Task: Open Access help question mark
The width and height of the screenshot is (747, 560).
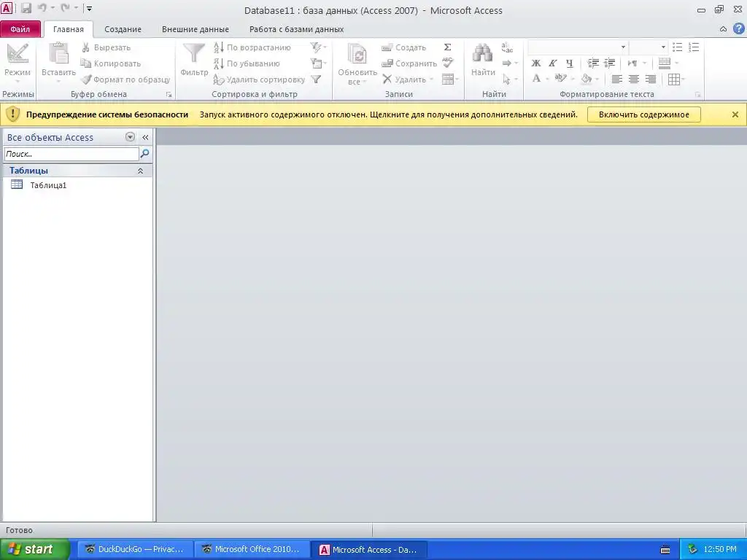Action: 738,28
